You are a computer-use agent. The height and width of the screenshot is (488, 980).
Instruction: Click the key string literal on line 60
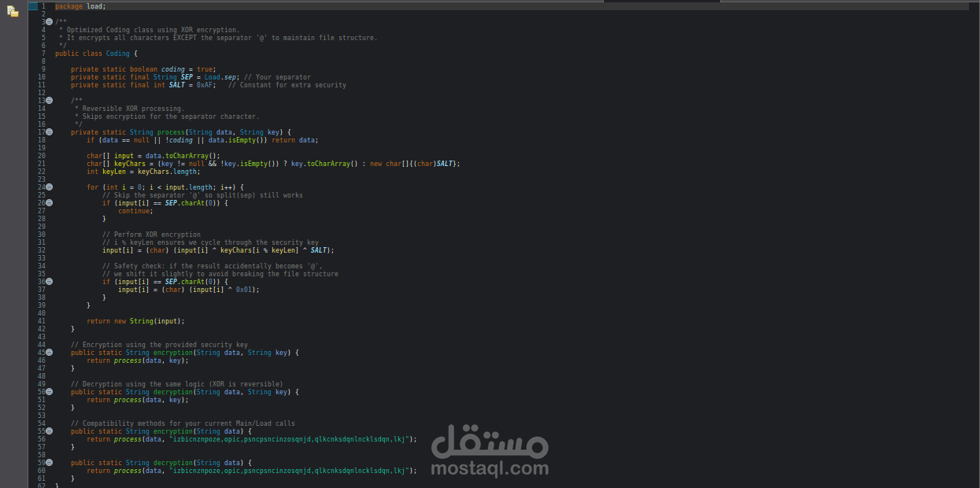[x=289, y=471]
